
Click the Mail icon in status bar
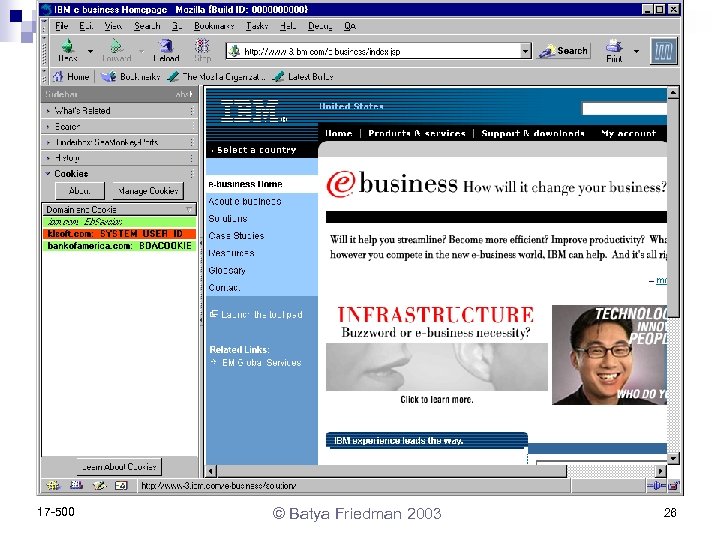click(76, 485)
